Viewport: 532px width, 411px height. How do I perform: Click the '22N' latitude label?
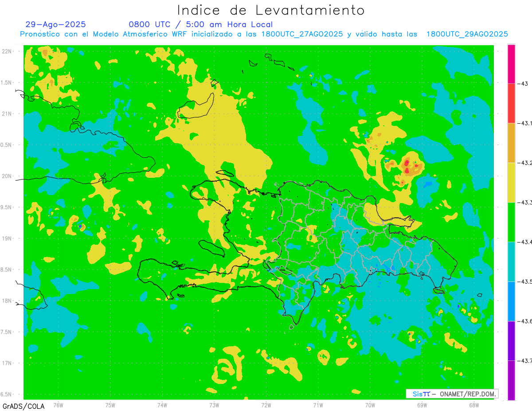coord(7,51)
